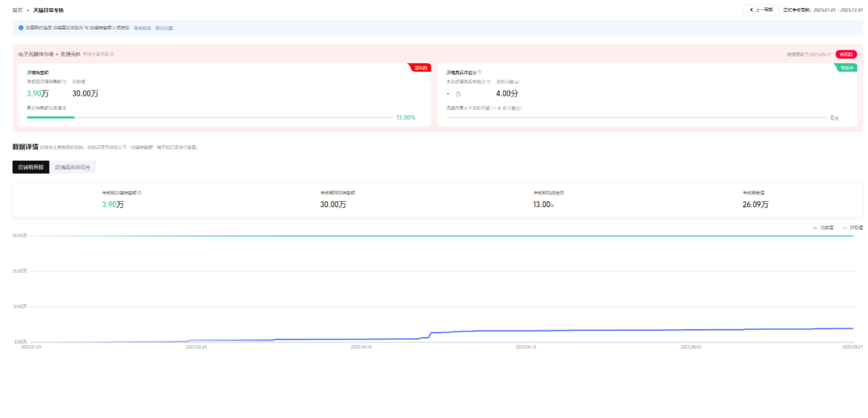Open the 常见问题 link
The width and height of the screenshot is (868, 418).
tap(164, 28)
